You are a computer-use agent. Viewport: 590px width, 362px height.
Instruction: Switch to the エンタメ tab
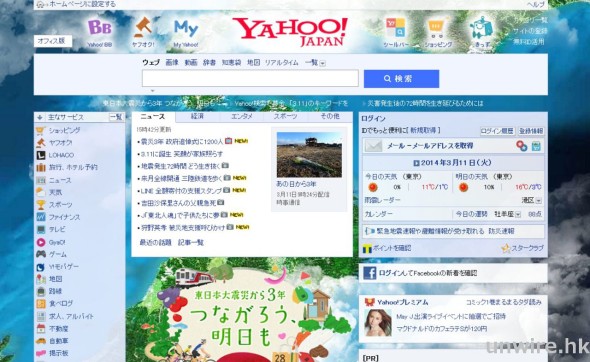pos(242,117)
